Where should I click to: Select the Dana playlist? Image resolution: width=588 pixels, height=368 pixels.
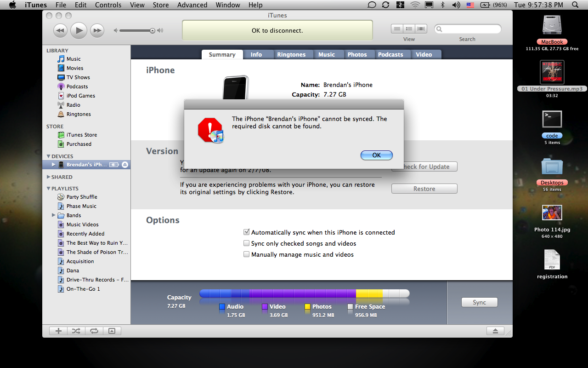[x=68, y=270]
